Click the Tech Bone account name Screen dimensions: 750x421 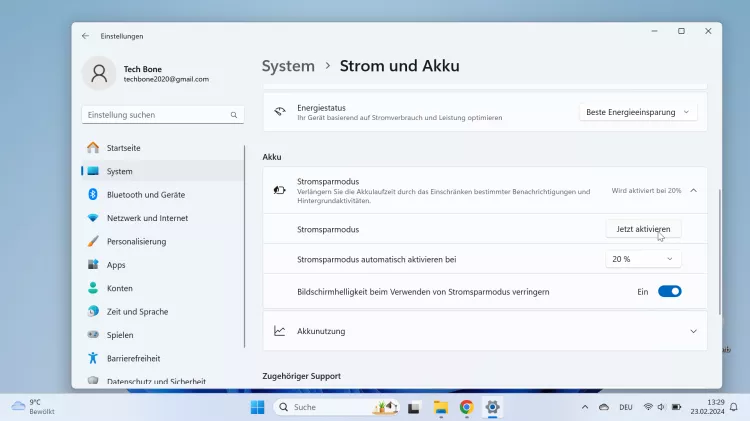[x=143, y=69]
